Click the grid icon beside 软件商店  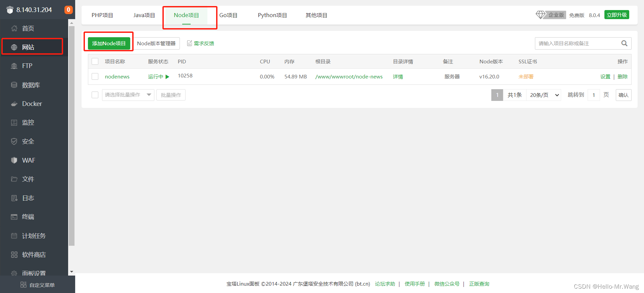pos(14,255)
